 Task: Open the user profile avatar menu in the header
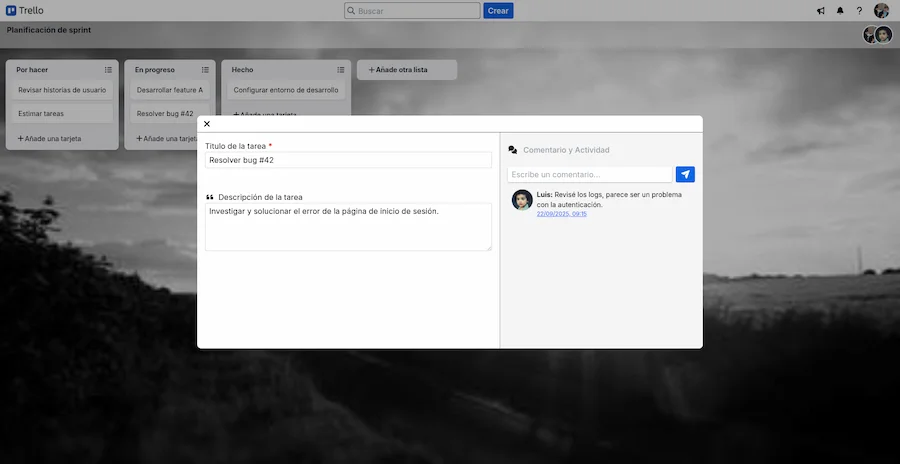coord(881,11)
